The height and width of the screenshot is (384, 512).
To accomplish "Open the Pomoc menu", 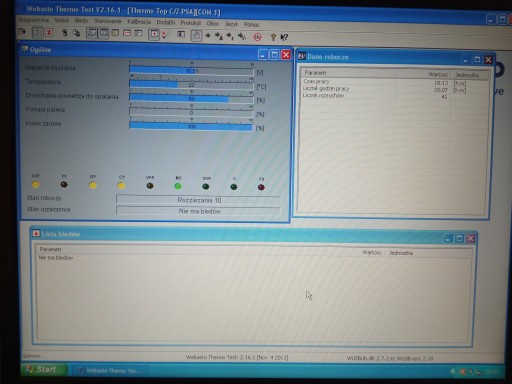I will [252, 24].
